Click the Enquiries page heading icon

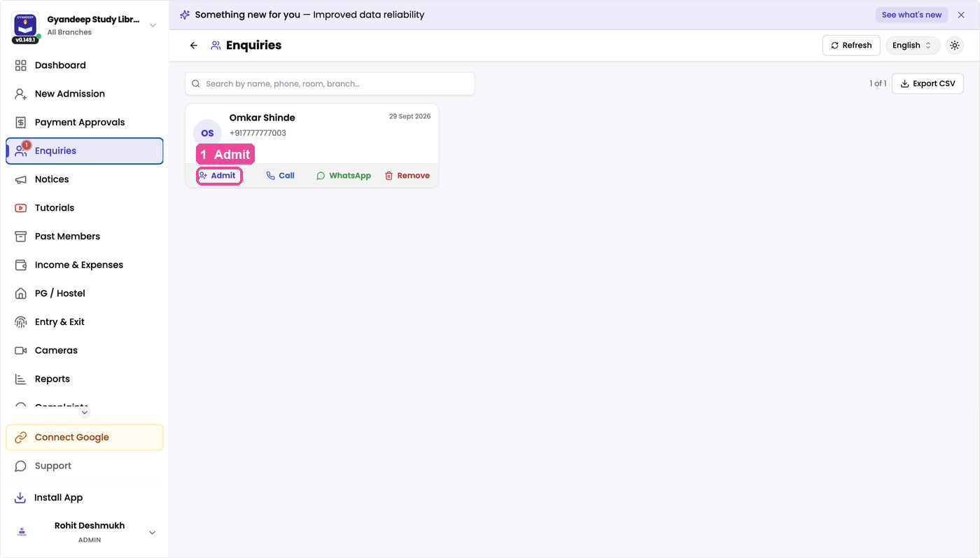point(216,46)
